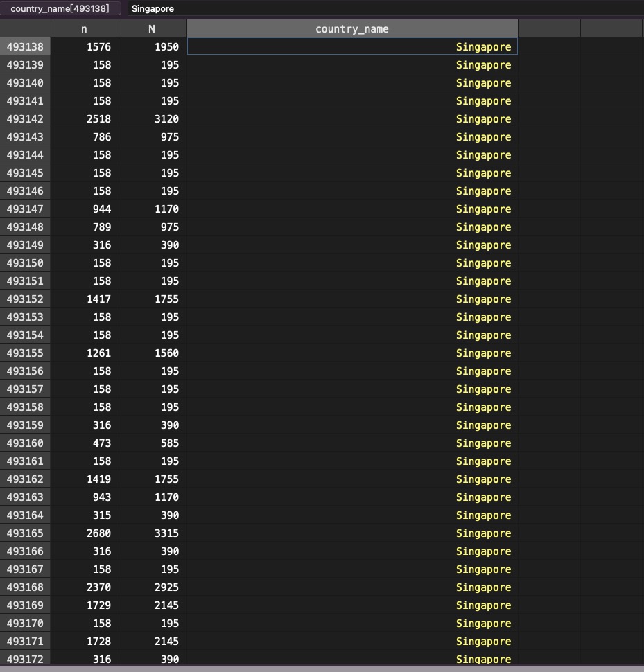This screenshot has width=644, height=672.
Task: Select row number 493138
Action: 25,47
